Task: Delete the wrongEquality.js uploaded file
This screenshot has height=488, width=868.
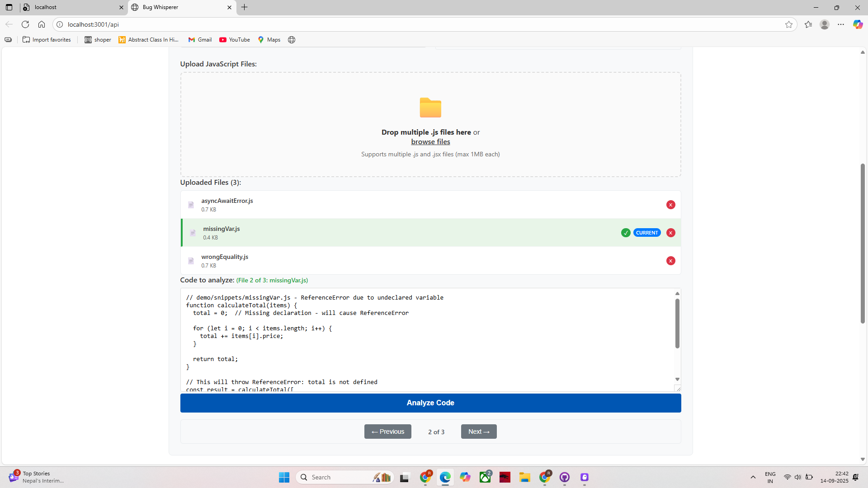Action: [x=670, y=261]
